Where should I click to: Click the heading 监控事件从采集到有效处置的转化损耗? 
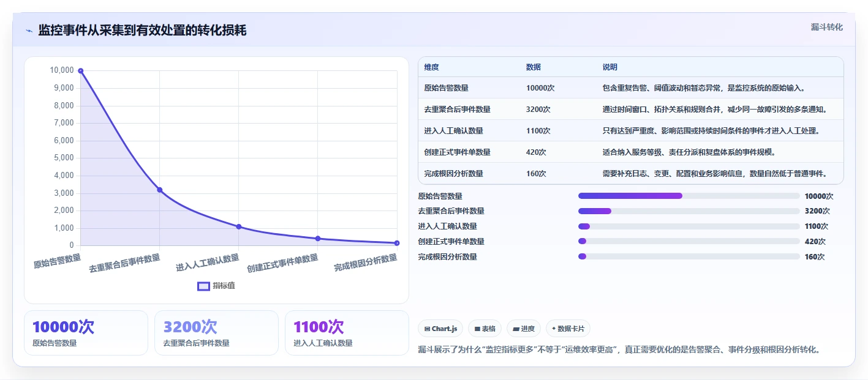142,31
